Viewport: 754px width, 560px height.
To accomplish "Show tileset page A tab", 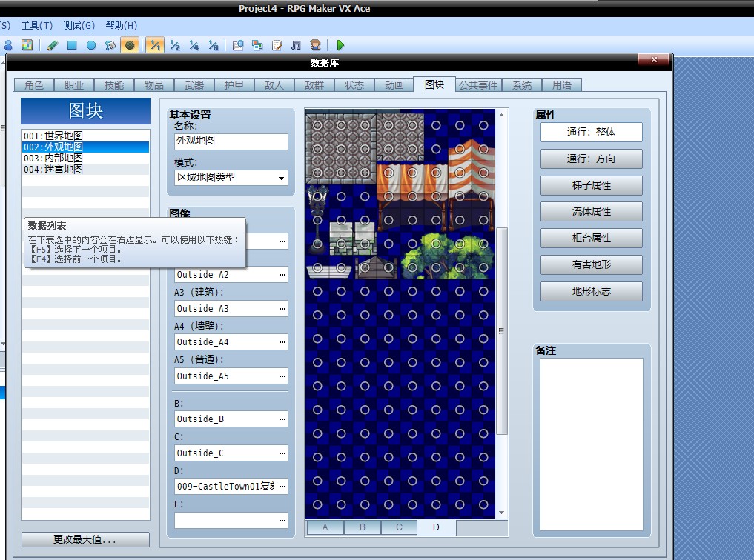I will pyautogui.click(x=325, y=527).
